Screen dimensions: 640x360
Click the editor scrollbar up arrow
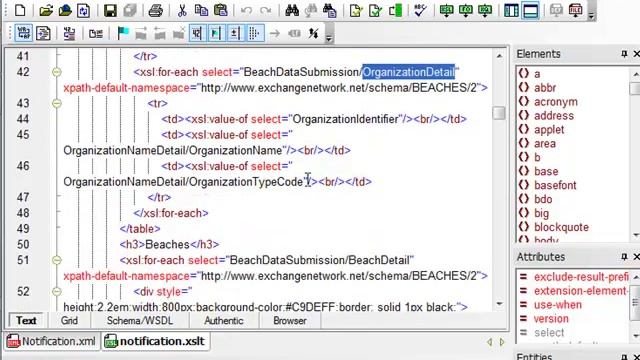(x=499, y=56)
